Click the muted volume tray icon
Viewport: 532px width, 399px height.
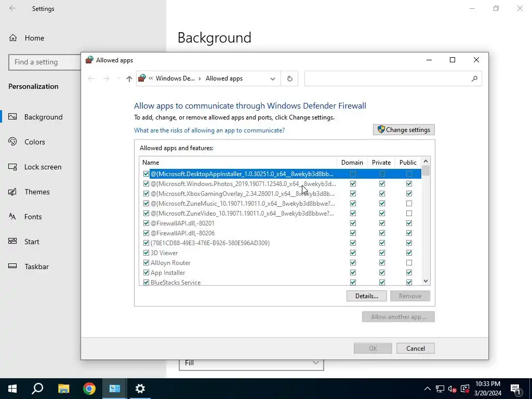pyautogui.click(x=453, y=389)
